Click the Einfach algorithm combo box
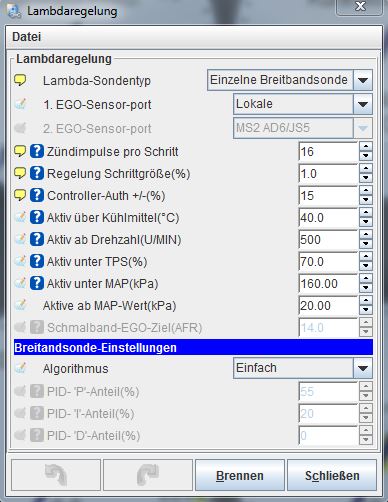The height and width of the screenshot is (502, 388). click(x=303, y=368)
